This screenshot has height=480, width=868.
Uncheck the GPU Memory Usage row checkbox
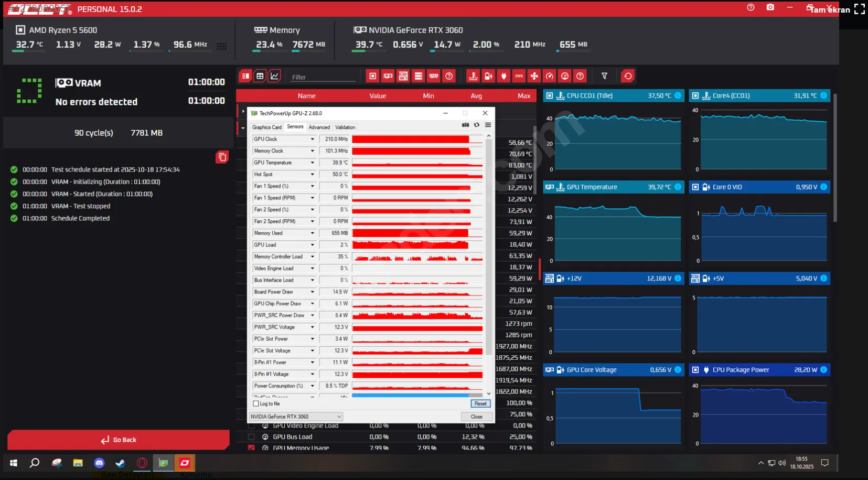(x=251, y=448)
